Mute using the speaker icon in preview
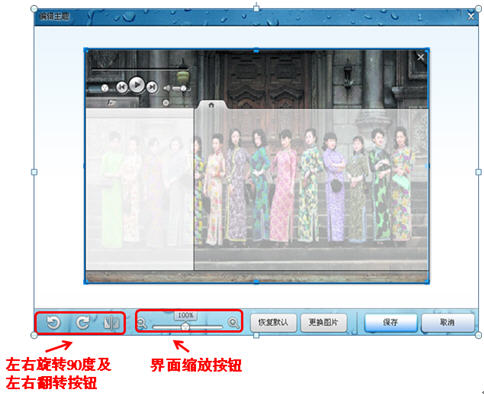 click(167, 88)
